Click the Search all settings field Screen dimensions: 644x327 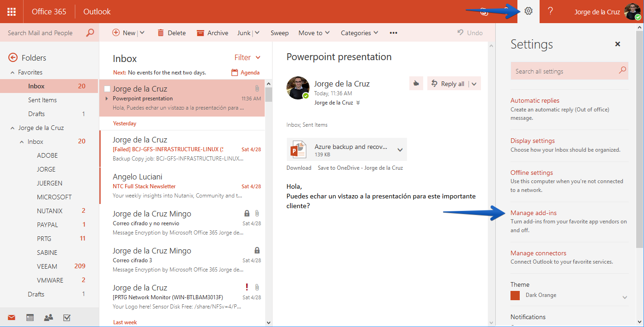click(569, 71)
